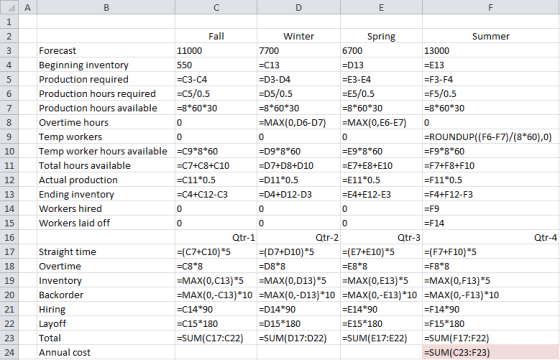Click cell with =MAX(0,D6-D7)

(x=299, y=122)
